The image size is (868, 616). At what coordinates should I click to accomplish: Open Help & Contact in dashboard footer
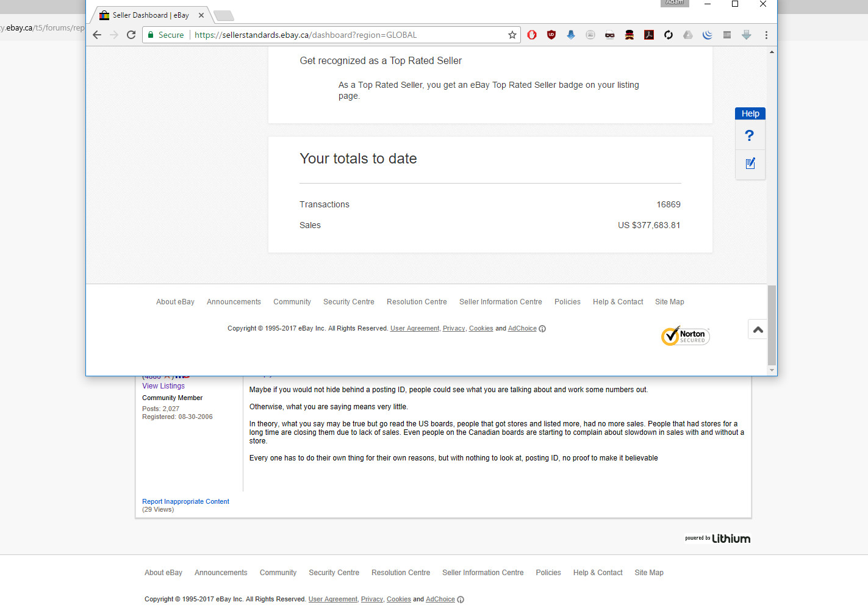pos(618,302)
